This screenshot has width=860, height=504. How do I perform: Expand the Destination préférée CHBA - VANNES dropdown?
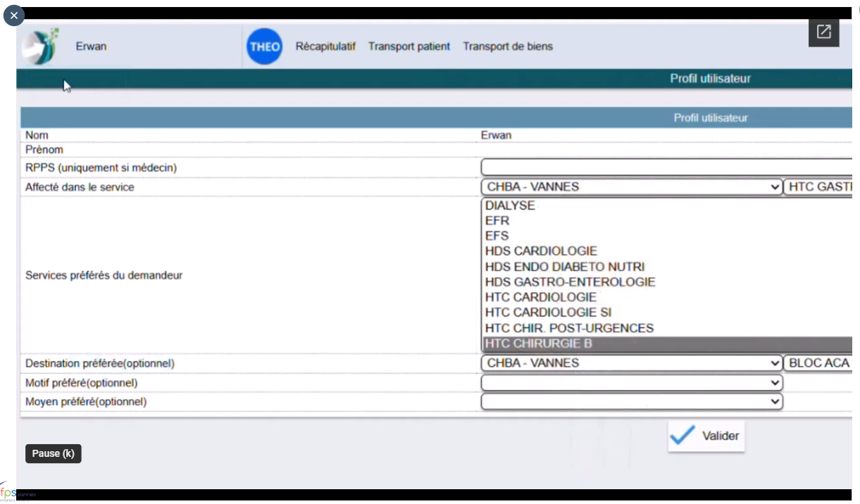(631, 363)
